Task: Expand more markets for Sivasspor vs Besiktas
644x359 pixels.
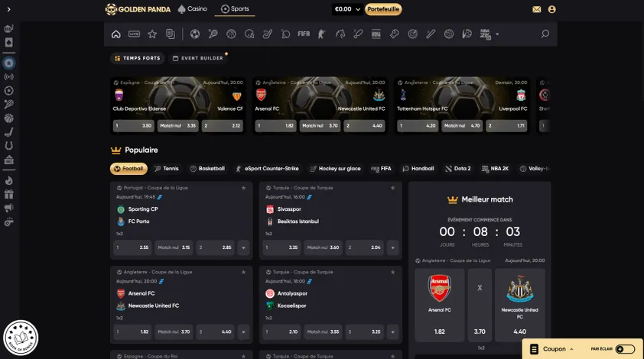Action: [392, 247]
